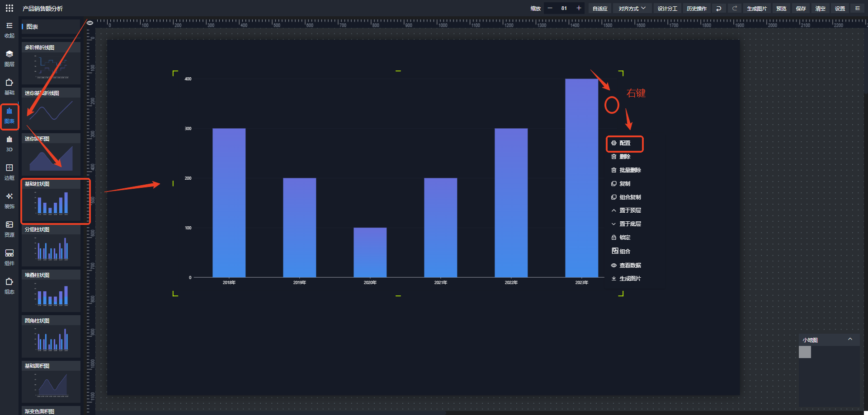Choose the 基础面积图 chart thumbnail
The height and width of the screenshot is (415, 868).
pyautogui.click(x=51, y=382)
